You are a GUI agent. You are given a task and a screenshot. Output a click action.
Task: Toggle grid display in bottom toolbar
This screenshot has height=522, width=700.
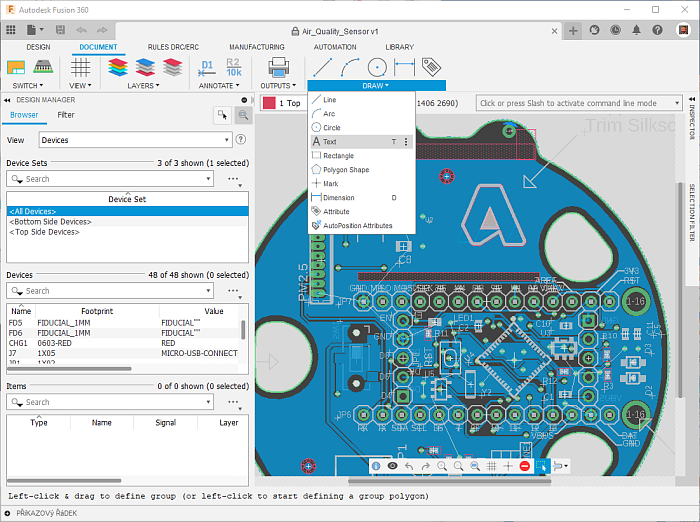[492, 467]
